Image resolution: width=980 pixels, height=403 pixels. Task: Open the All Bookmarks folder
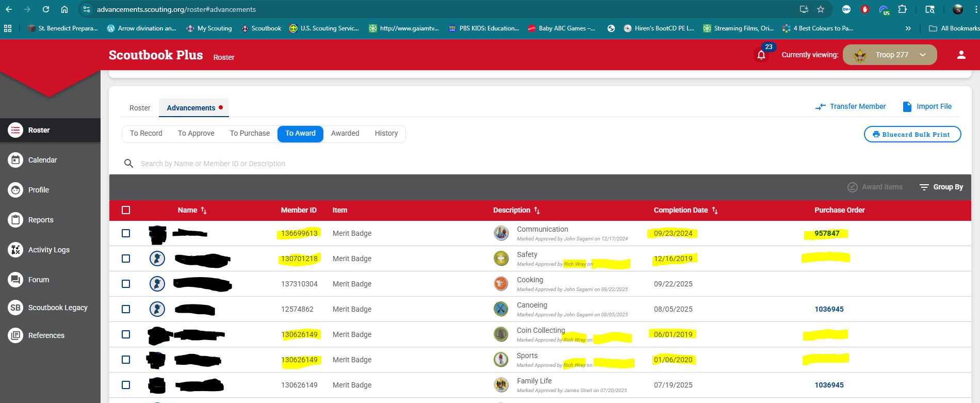(x=954, y=28)
